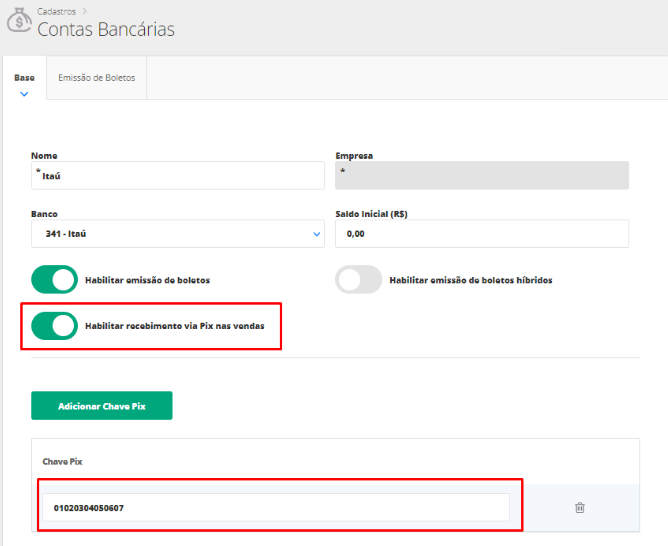
Task: Click the disabled Empresa field
Action: (482, 175)
